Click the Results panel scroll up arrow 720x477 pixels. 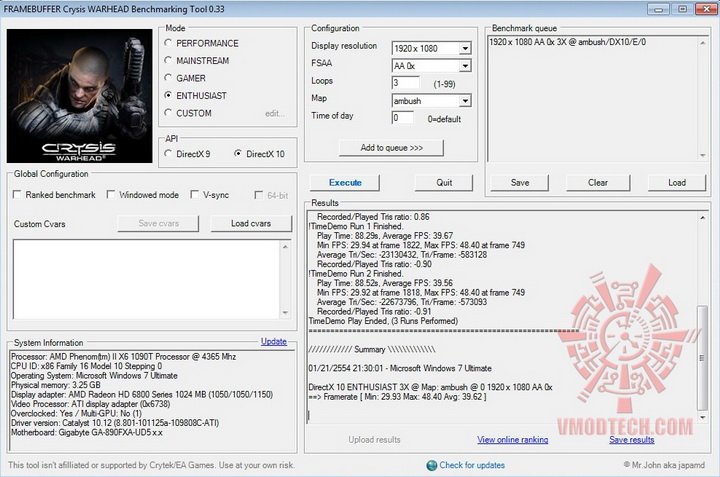pyautogui.click(x=703, y=218)
